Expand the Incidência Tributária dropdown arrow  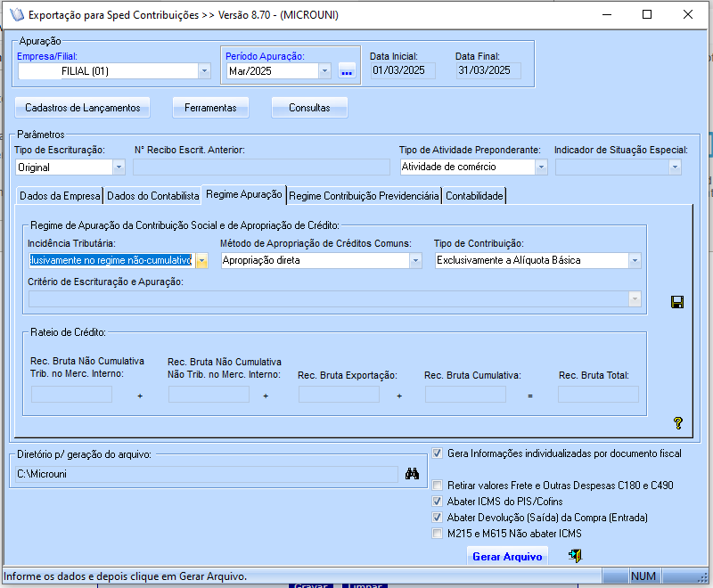[201, 260]
